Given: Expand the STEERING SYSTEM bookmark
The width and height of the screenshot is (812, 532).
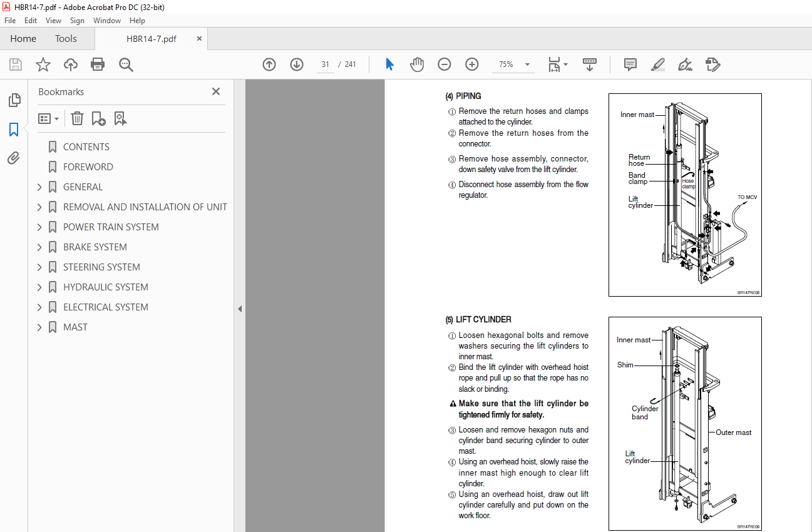Looking at the screenshot, I should [39, 267].
